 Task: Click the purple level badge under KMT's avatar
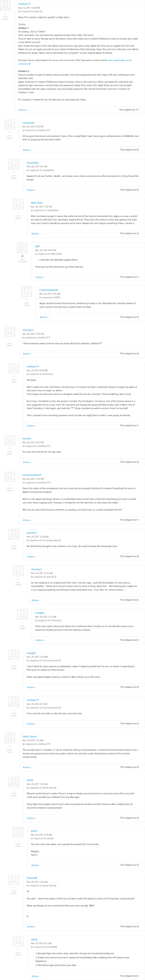[x=22, y=256]
